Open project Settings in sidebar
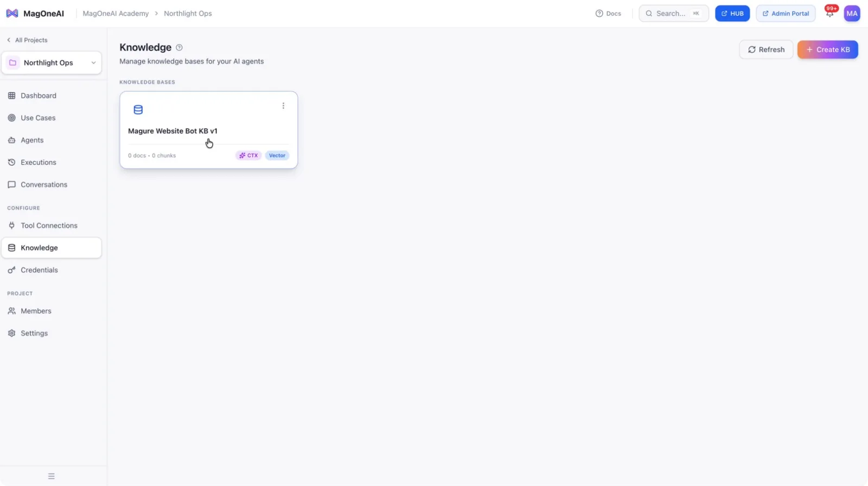868x486 pixels. 51,333
